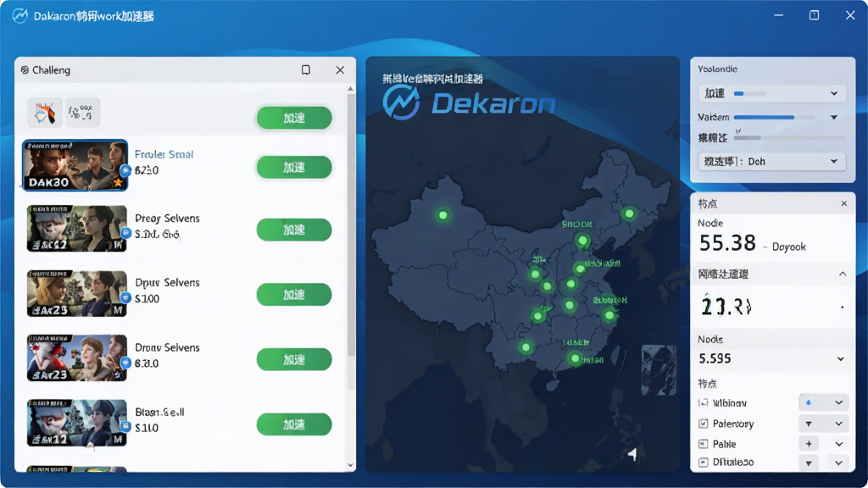
Task: Select the east coast map node
Action: (x=609, y=315)
